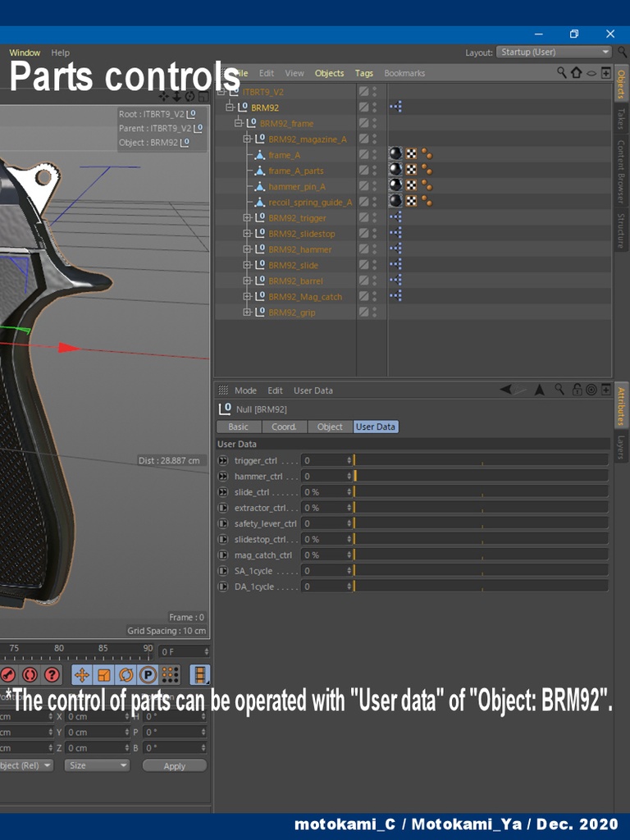Expand the BRM92_grip node
This screenshot has width=630, height=840.
pyautogui.click(x=247, y=312)
